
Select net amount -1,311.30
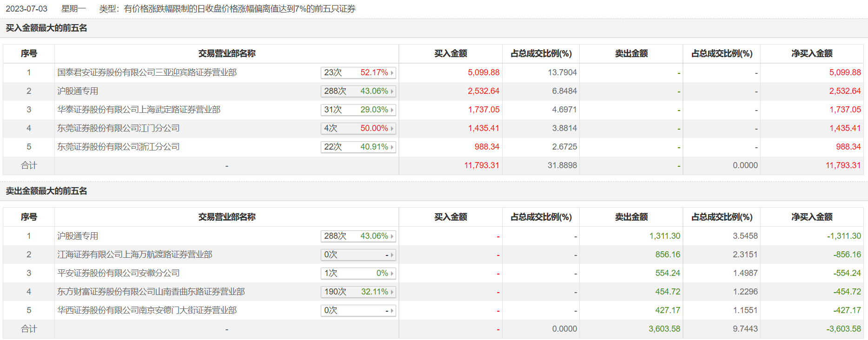pos(844,236)
